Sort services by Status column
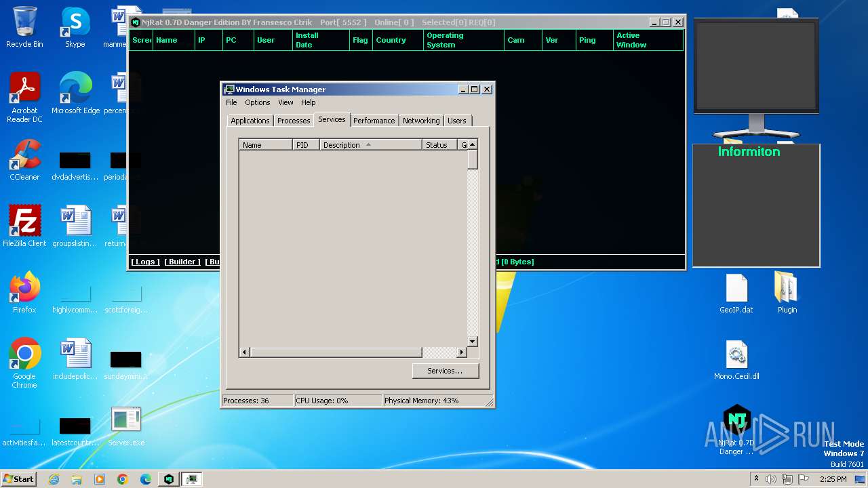 [440, 145]
